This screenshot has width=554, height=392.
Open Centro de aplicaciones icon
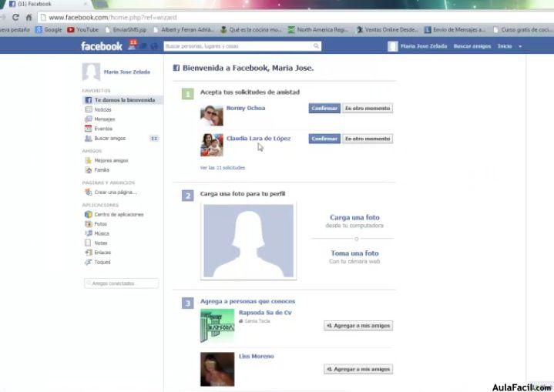(89, 214)
